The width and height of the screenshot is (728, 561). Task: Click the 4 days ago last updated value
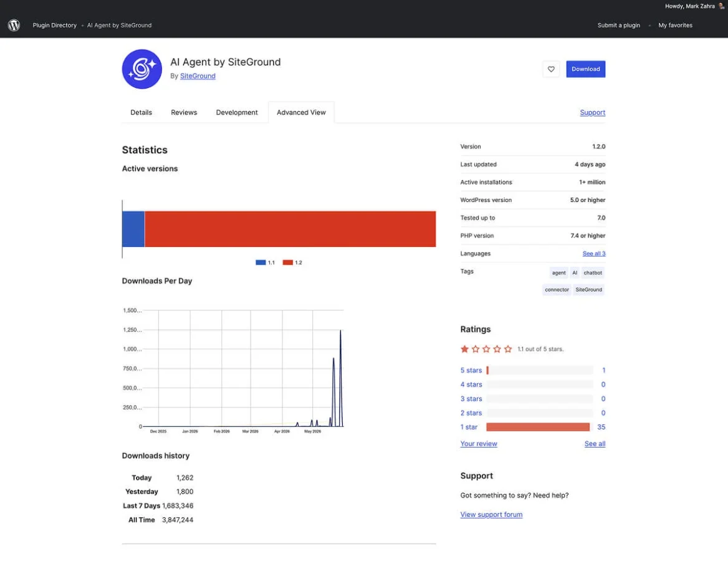point(590,165)
